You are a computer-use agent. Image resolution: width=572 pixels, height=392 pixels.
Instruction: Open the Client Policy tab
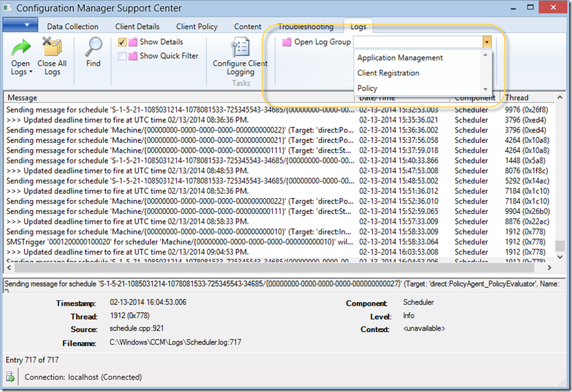197,27
